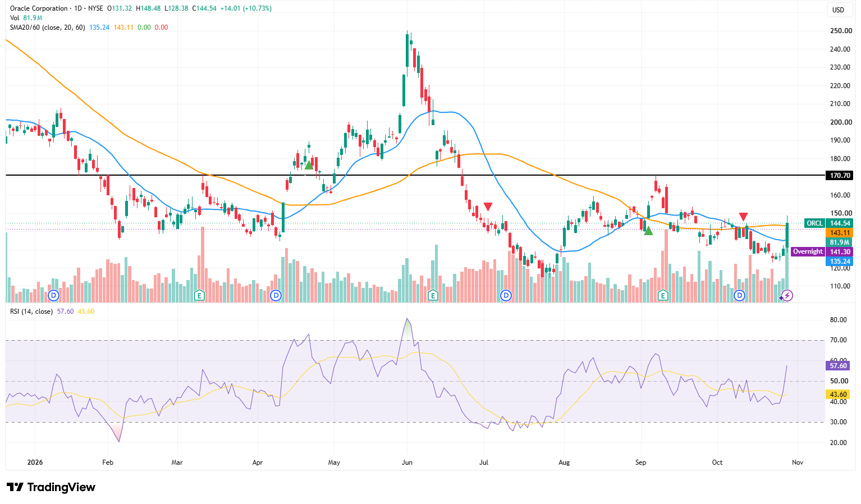
Task: Click the RSI (14, close) legend label
Action: coord(31,311)
